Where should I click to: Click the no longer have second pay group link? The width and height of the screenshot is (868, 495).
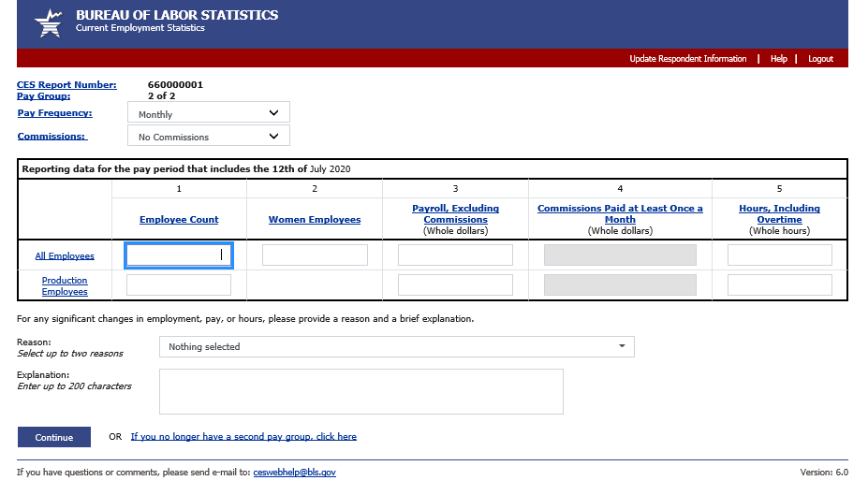pos(243,437)
